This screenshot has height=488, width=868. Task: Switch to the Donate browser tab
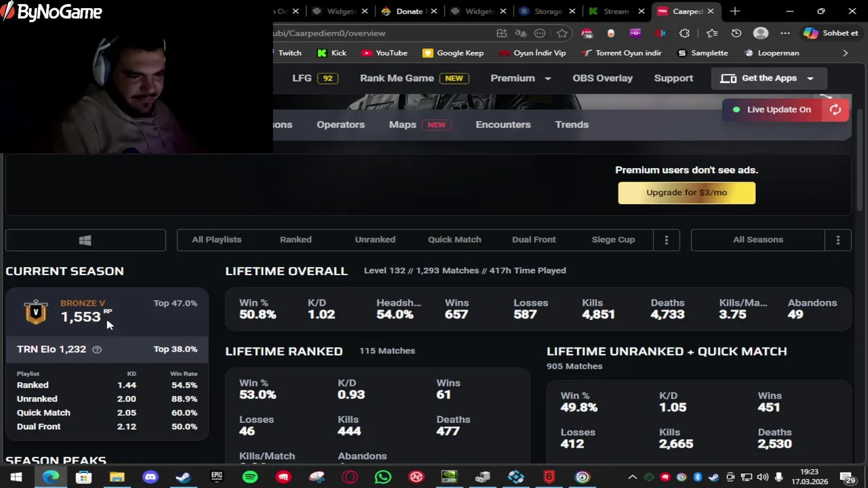409,12
